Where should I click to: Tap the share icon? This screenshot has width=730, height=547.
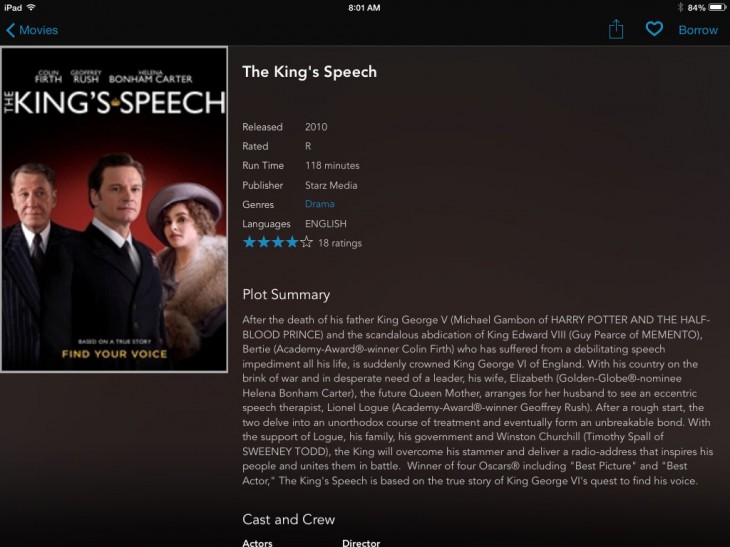(x=616, y=29)
